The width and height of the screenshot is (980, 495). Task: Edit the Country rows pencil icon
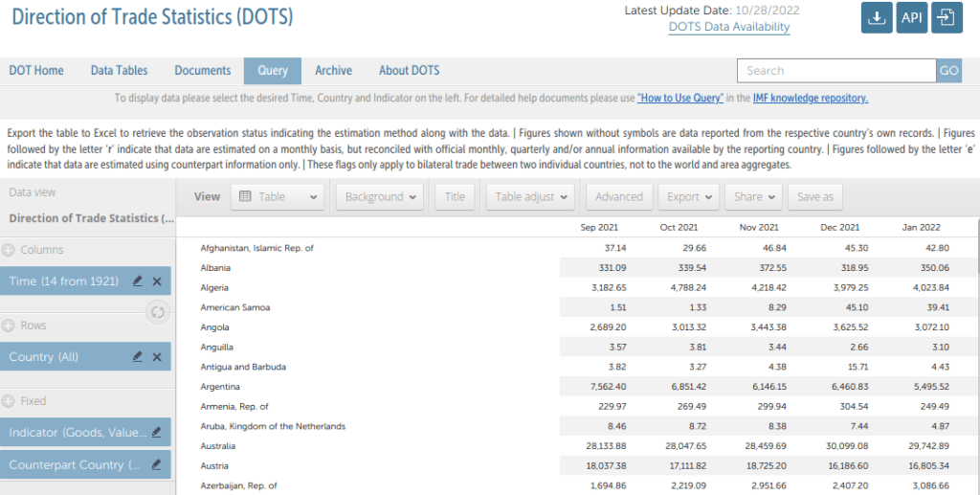138,357
